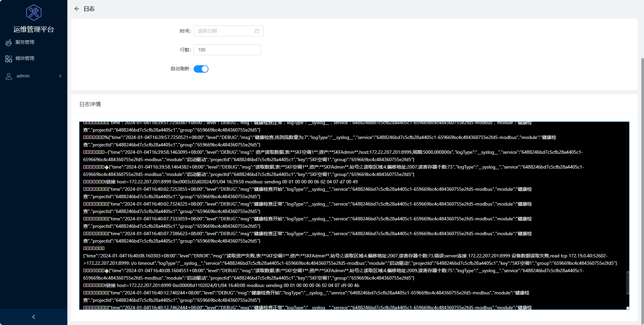The height and width of the screenshot is (325, 644).
Task: Click the admin user avatar icon
Action: click(x=9, y=76)
